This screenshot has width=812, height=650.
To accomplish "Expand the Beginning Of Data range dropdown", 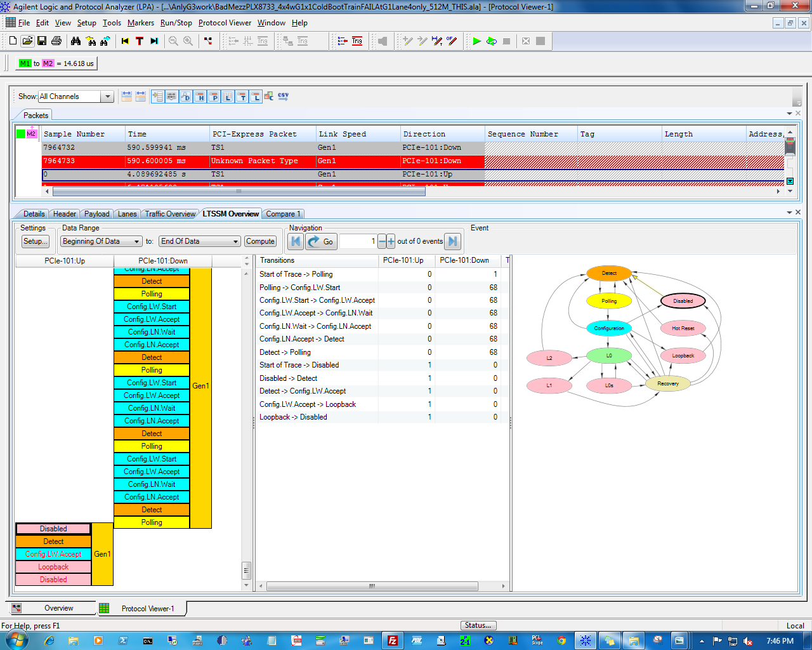I will point(136,242).
